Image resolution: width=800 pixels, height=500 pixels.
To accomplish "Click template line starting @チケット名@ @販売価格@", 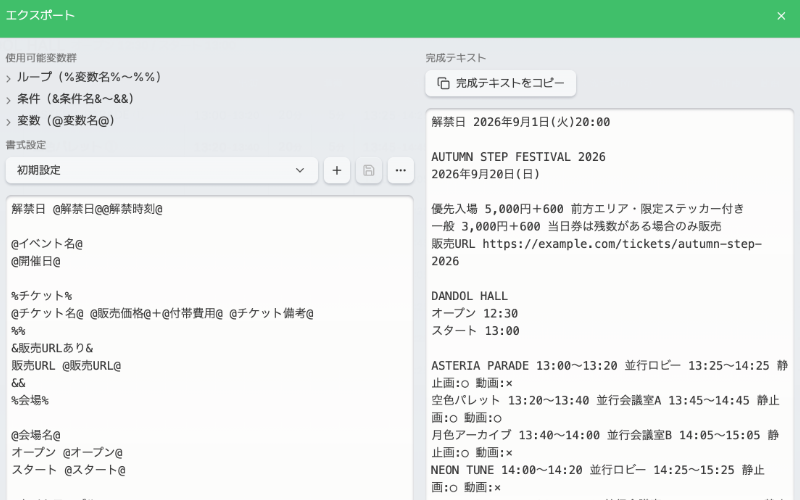I will coord(162,313).
